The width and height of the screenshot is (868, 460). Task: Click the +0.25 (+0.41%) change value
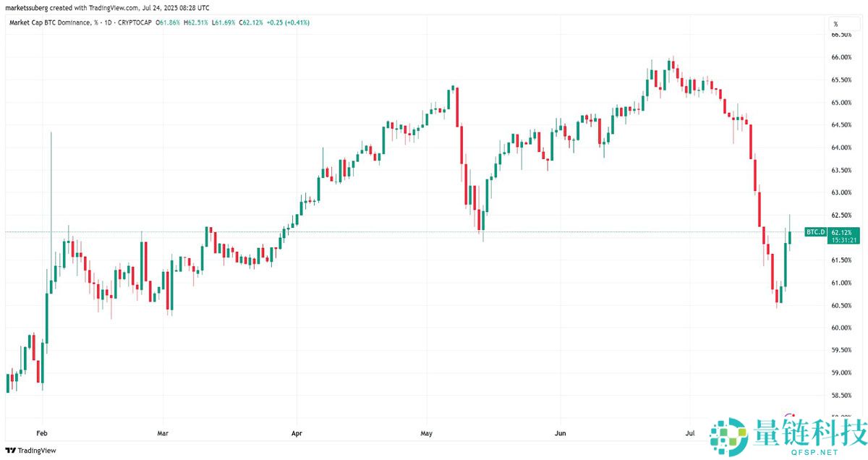click(x=289, y=22)
